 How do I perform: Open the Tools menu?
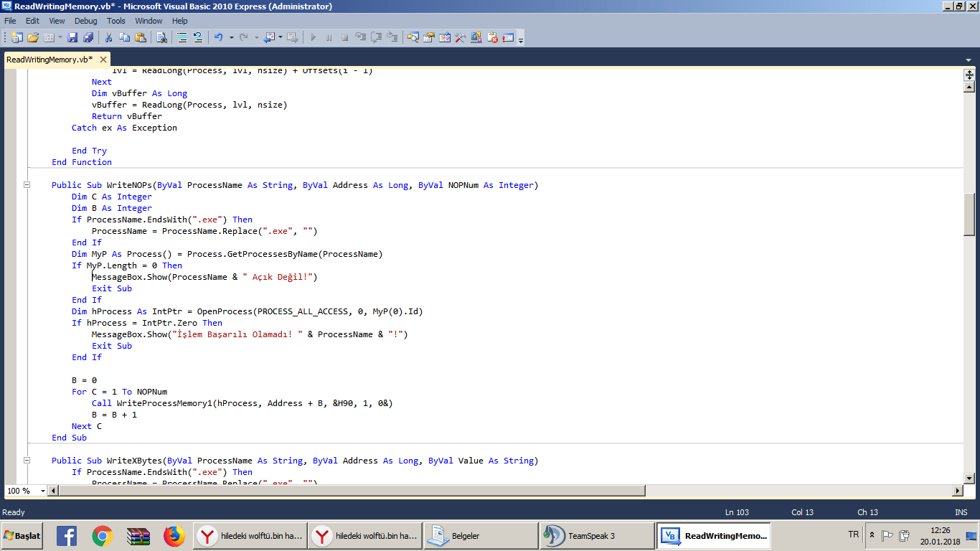coord(116,21)
